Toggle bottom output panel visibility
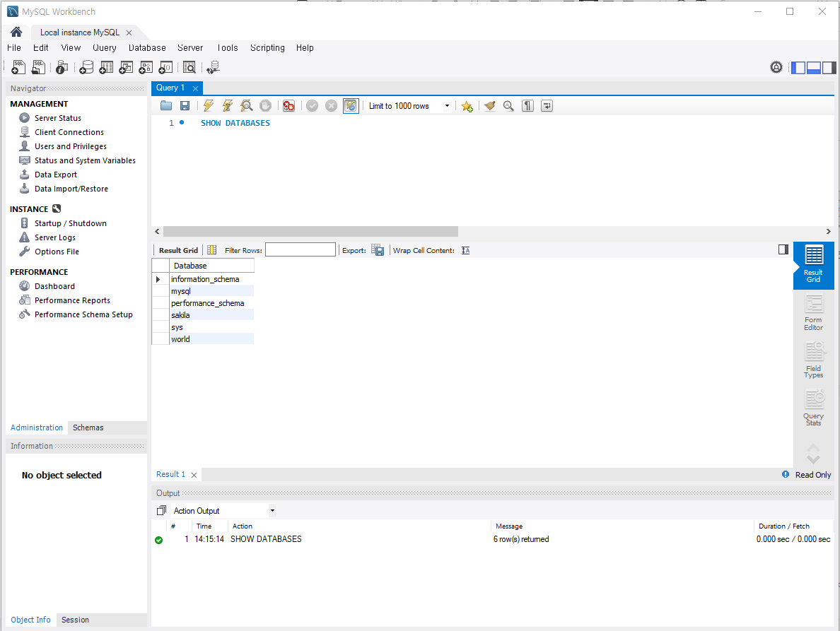The height and width of the screenshot is (631, 840). pos(814,67)
